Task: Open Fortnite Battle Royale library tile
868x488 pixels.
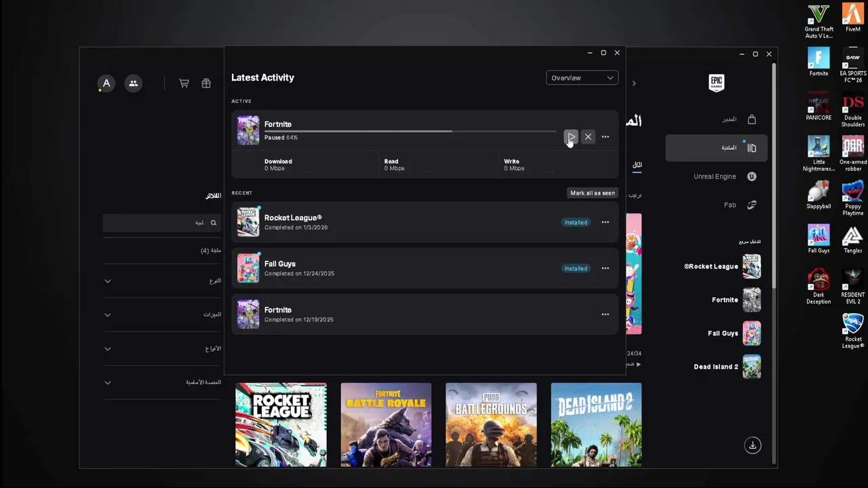Action: click(x=386, y=425)
